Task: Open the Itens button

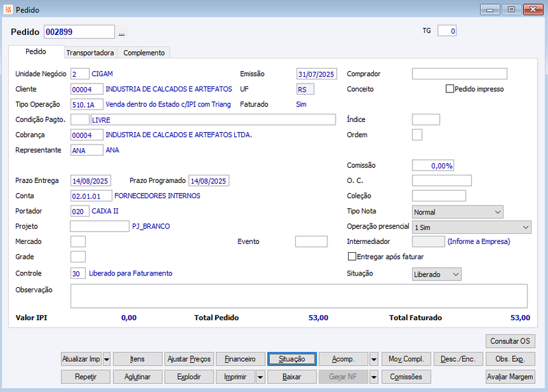Action: coord(138,359)
